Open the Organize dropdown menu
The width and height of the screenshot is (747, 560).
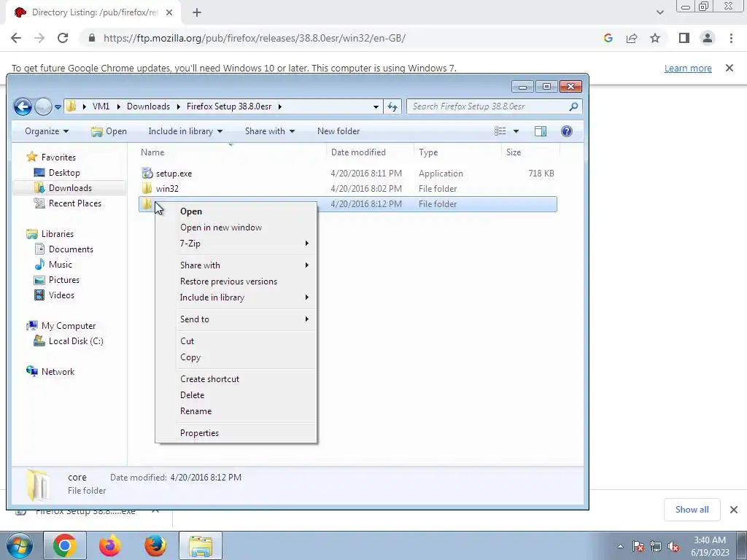pyautogui.click(x=47, y=131)
